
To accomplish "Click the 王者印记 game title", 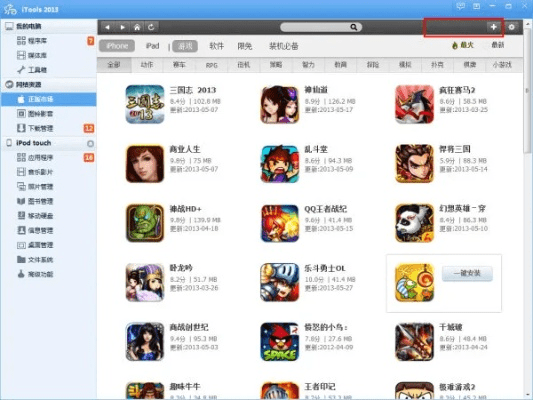I will pyautogui.click(x=320, y=386).
